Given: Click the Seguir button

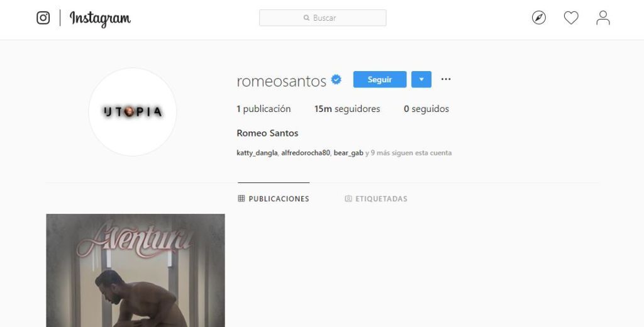Looking at the screenshot, I should (380, 79).
